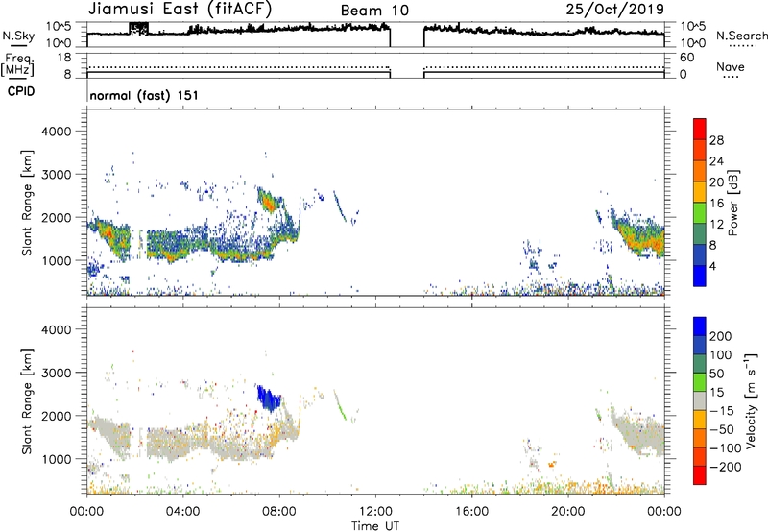The height and width of the screenshot is (532, 768).
Task: Click the yellow 16–20 dB Power color segment
Action: [x=700, y=192]
